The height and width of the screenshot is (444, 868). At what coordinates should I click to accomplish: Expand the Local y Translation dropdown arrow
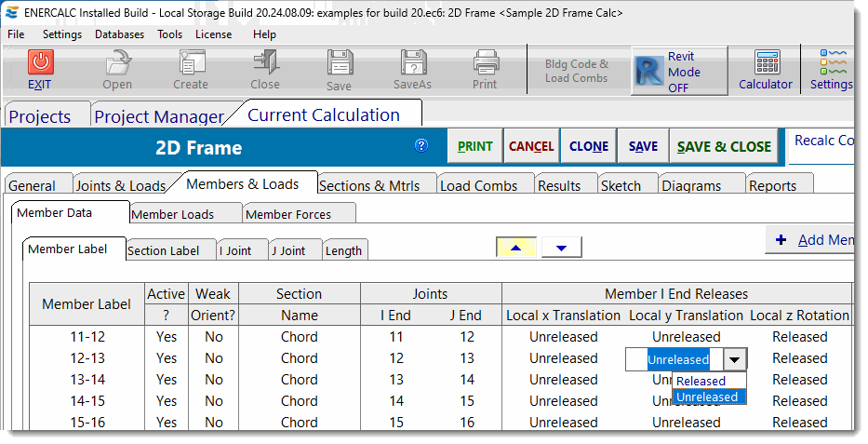[735, 359]
